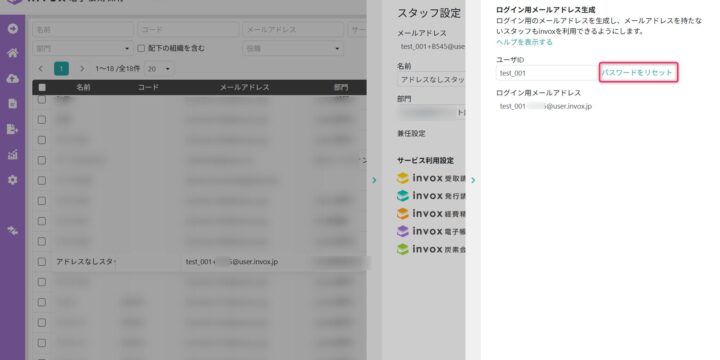Image resolution: width=720 pixels, height=360 pixels.
Task: Click the orange invox 経費 service icon
Action: tap(403, 214)
